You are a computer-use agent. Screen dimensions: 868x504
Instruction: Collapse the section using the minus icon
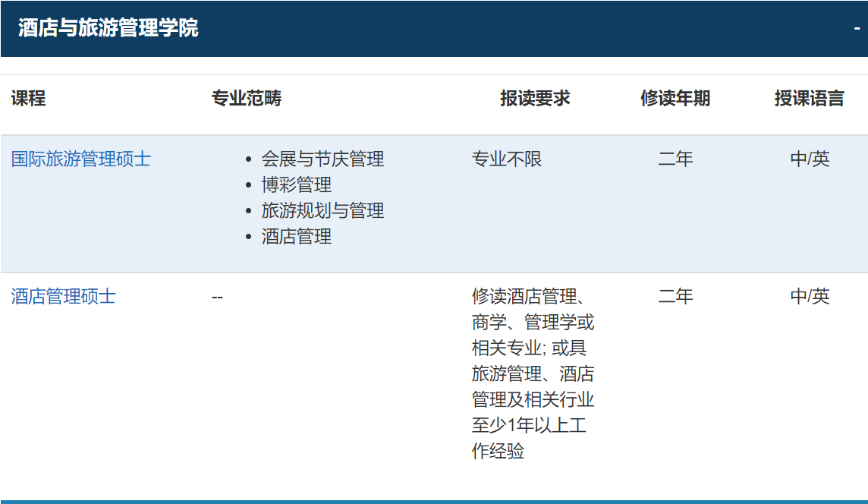(857, 29)
